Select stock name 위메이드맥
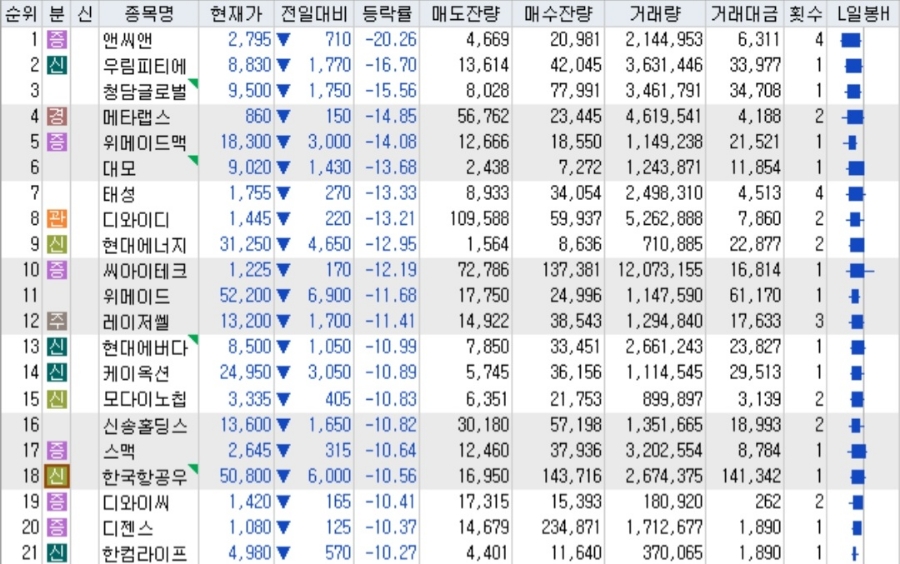 point(144,142)
